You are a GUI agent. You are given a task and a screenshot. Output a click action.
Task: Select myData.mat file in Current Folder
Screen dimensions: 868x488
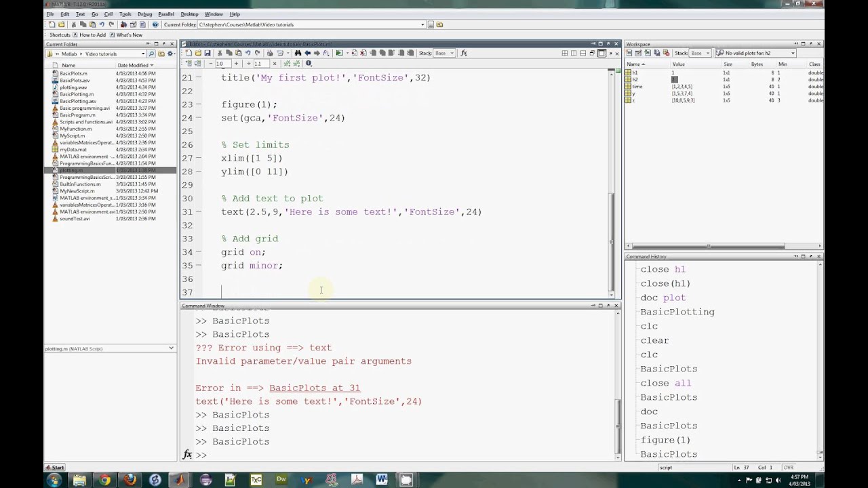coord(73,150)
